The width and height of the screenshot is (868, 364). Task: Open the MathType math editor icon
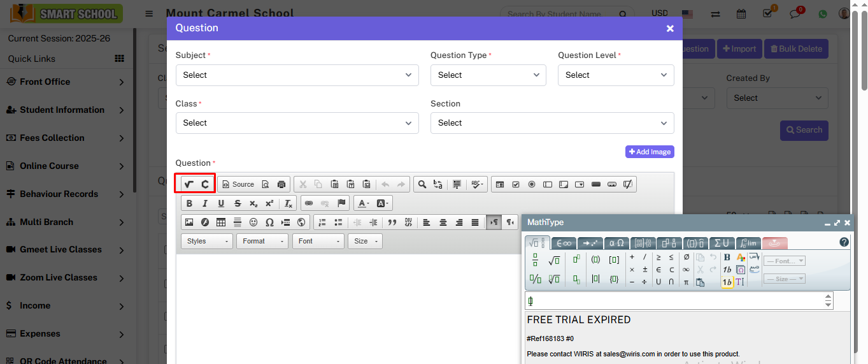(189, 184)
